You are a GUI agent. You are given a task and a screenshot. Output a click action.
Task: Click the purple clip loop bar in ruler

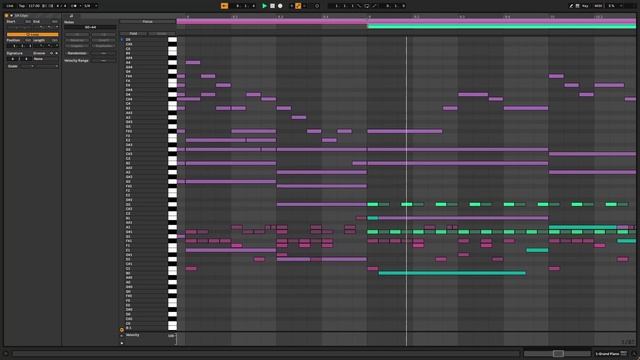coord(406,21)
